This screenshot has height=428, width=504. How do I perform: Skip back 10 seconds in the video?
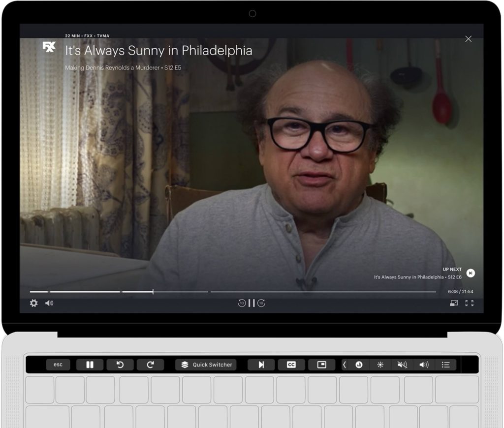click(241, 304)
